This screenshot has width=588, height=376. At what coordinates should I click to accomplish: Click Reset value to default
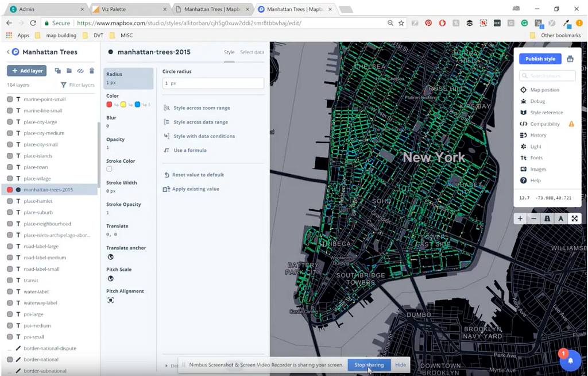[x=194, y=175]
